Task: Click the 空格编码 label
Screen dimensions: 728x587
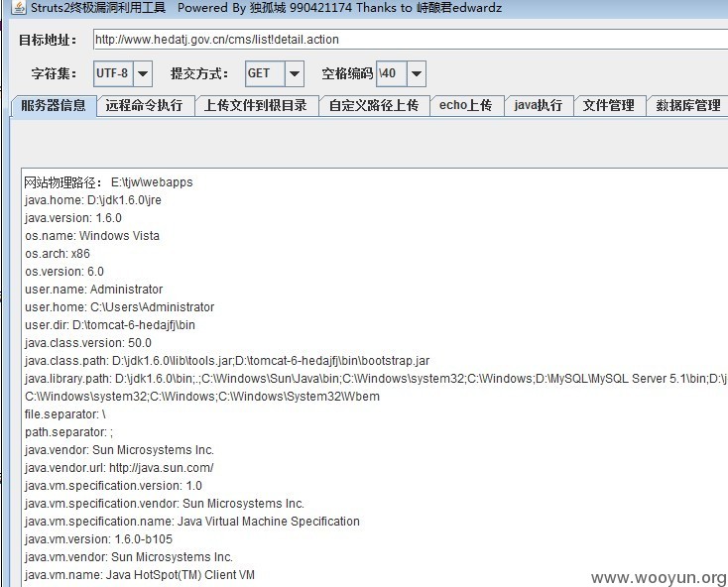Action: coord(347,73)
